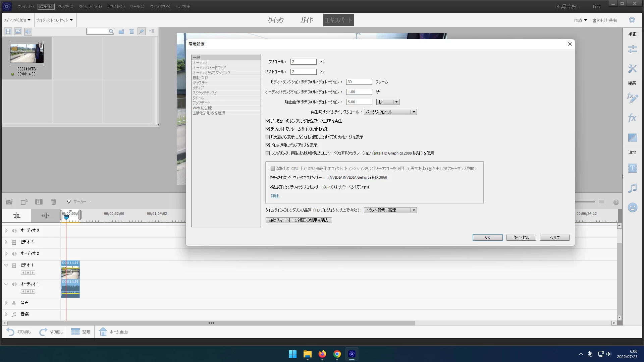Click the trash icon in timeline toolbar
The width and height of the screenshot is (644, 362).
click(x=54, y=202)
